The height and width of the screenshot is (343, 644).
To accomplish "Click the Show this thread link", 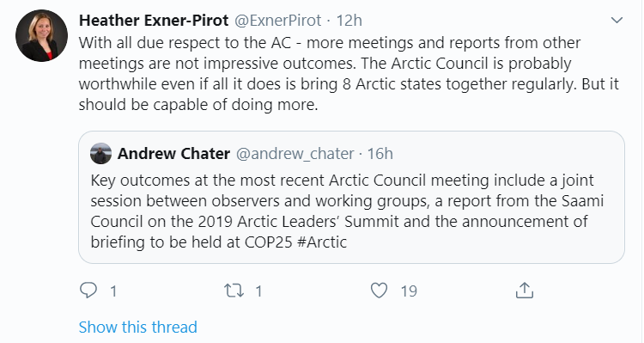I will [138, 328].
